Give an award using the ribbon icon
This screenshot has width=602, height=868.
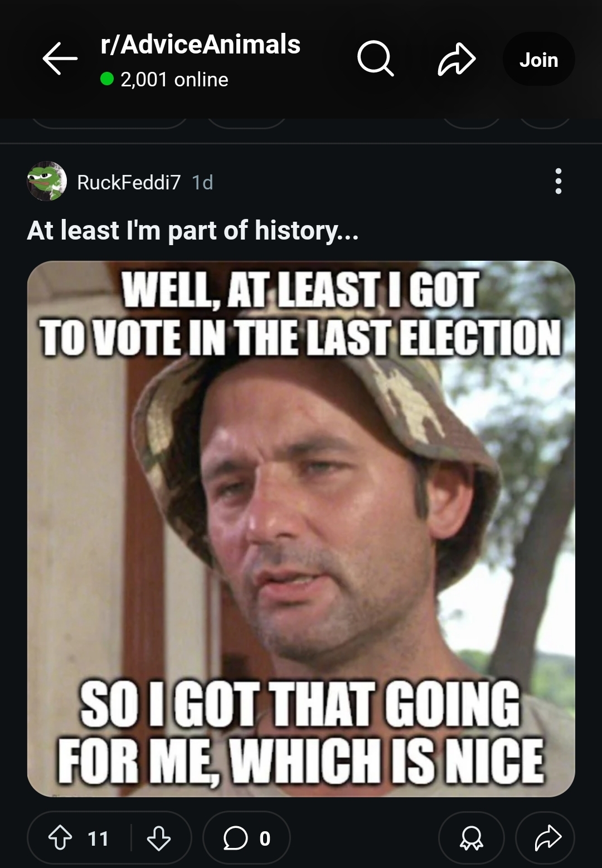[x=472, y=838]
